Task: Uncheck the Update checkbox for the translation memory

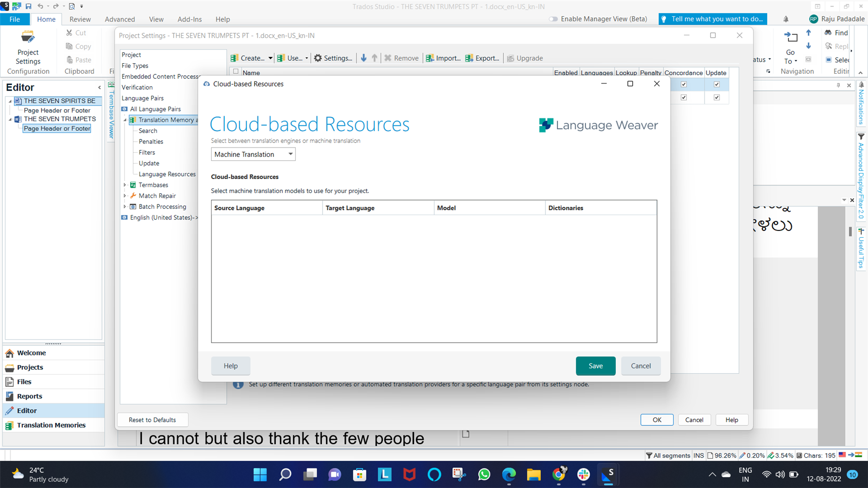Action: pyautogui.click(x=717, y=84)
